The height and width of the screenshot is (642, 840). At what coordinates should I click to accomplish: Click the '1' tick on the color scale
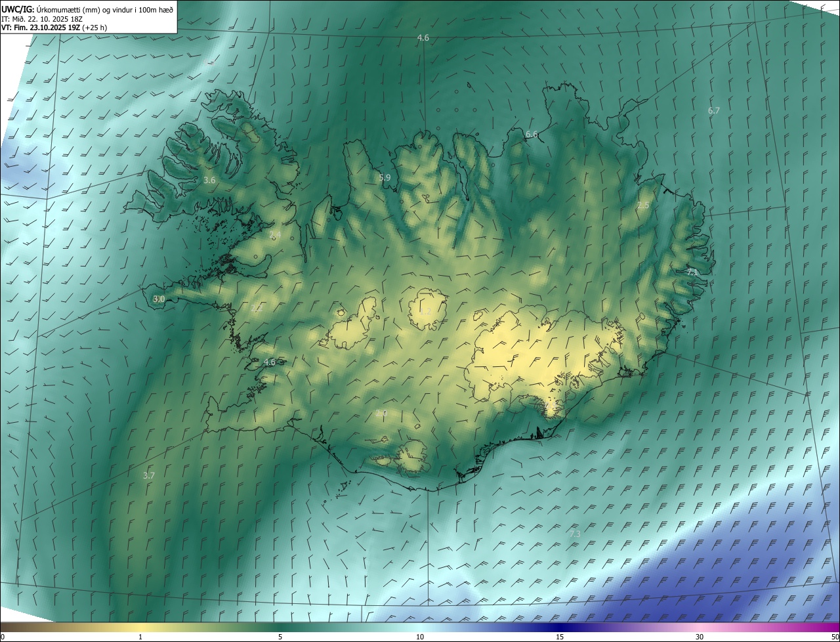(140, 637)
